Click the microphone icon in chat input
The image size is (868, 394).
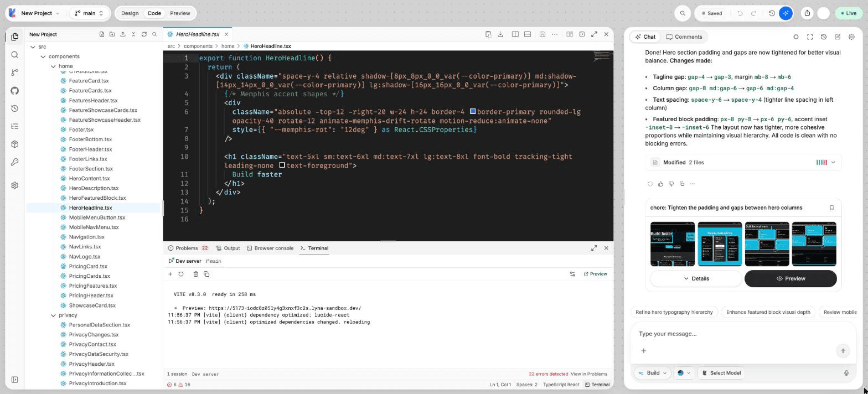(846, 373)
